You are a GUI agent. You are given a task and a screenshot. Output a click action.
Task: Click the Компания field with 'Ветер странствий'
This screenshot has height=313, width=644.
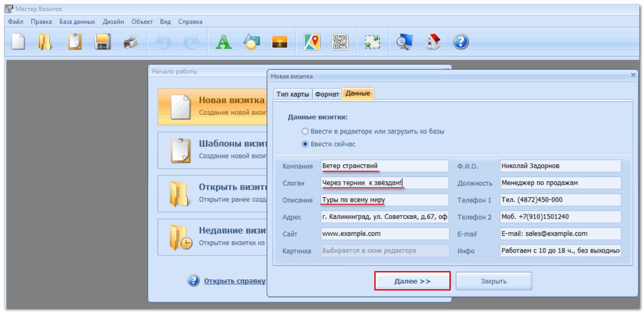[x=385, y=166]
